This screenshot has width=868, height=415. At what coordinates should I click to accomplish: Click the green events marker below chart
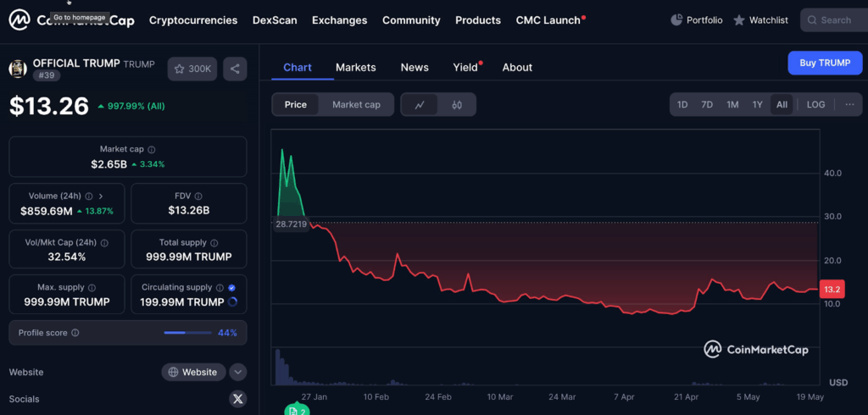298,410
